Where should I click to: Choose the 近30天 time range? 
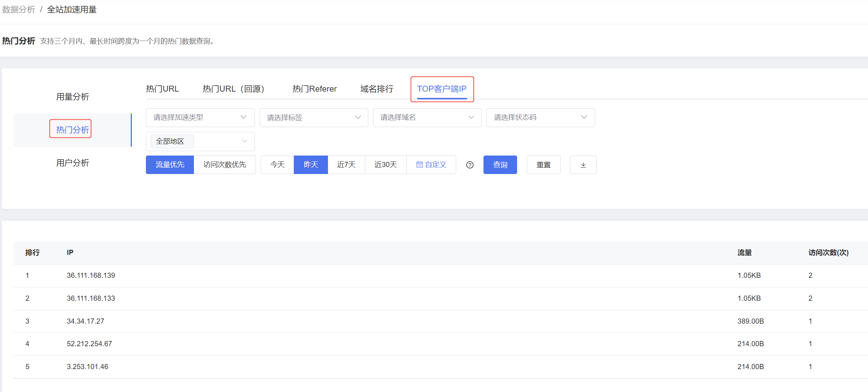[386, 165]
